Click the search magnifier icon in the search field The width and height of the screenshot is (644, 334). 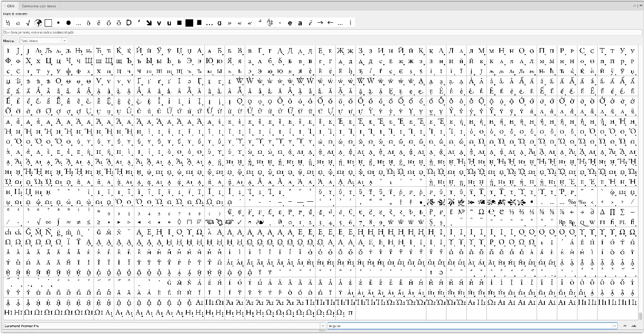6,32
